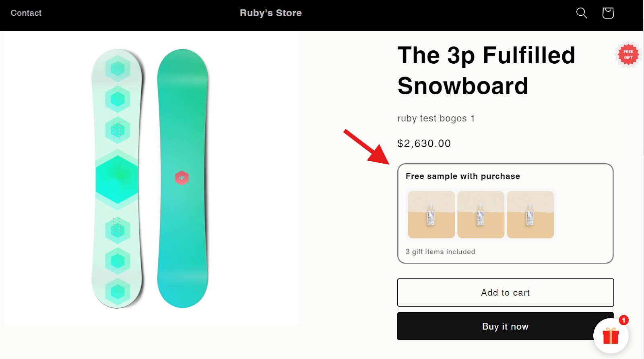Screen dimensions: 644x359
Task: Click The 3p Fulfilled Snowboard title
Action: tap(486, 71)
